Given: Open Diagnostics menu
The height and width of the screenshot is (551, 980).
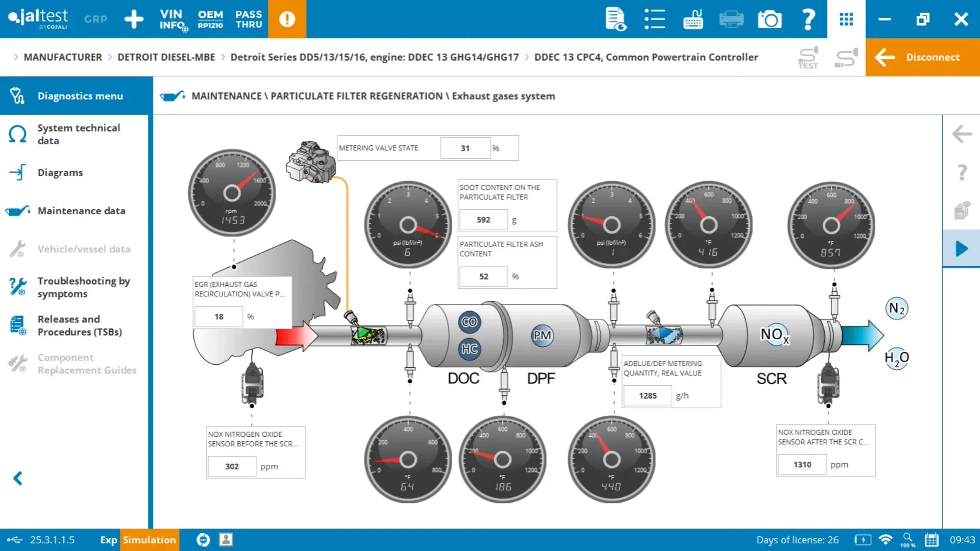Looking at the screenshot, I should 77,96.
